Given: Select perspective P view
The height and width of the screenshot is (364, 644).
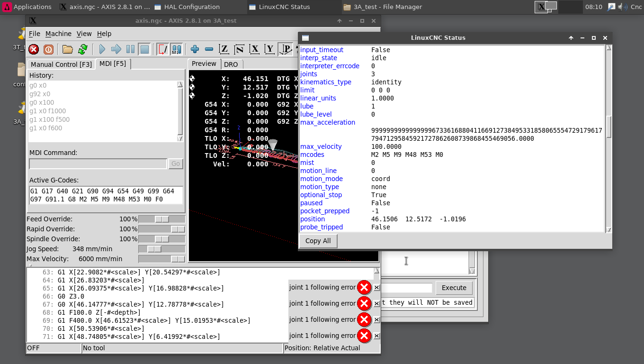Looking at the screenshot, I should tap(286, 49).
